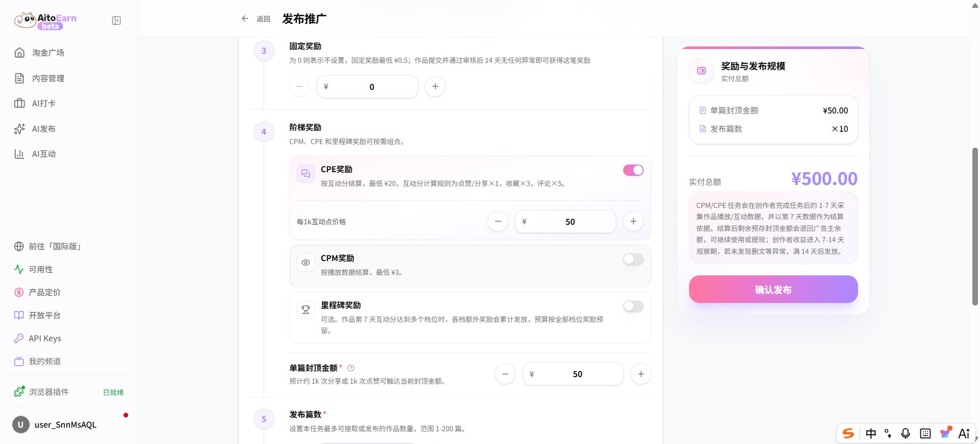
Task: Click the 奖励与发布规模 wallet icon
Action: [702, 71]
